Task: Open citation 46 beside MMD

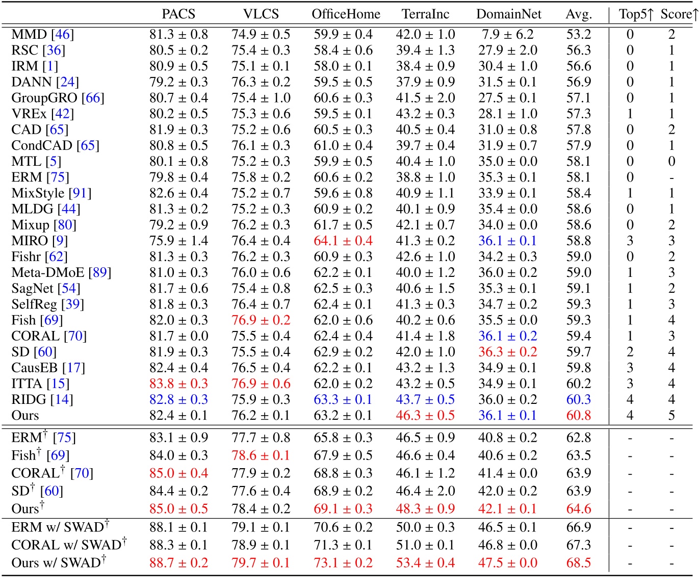Action: pos(63,35)
